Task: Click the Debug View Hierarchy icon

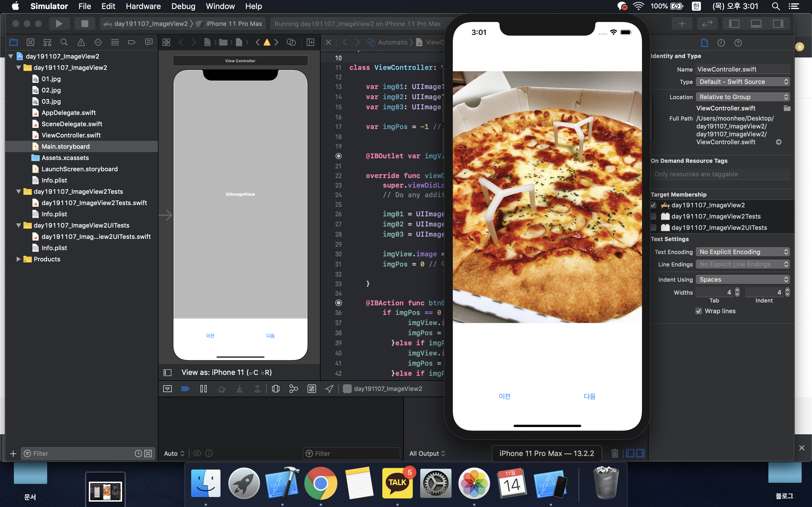Action: click(275, 389)
